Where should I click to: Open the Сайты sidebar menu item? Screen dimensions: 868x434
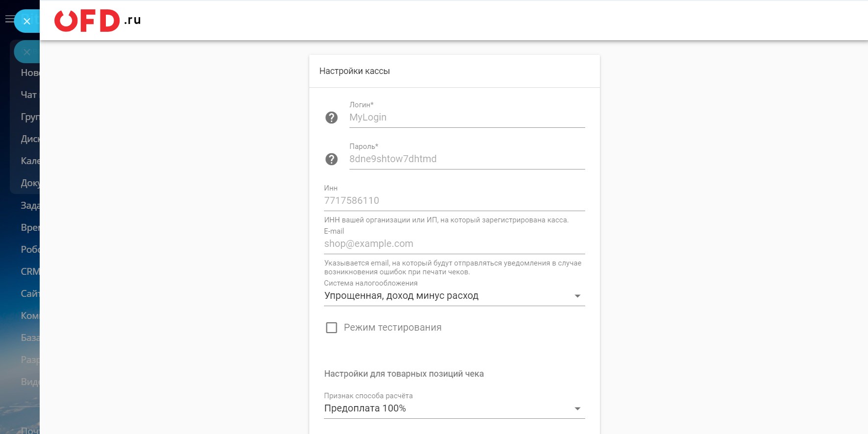[x=29, y=294]
